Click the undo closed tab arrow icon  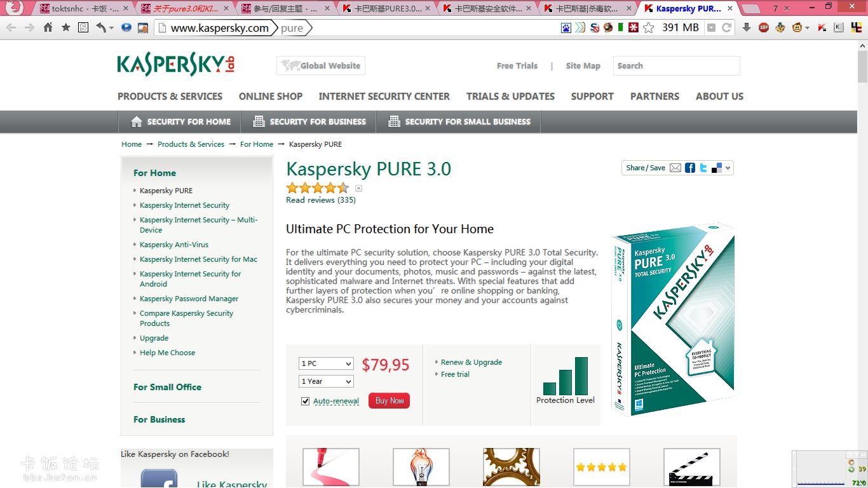click(x=101, y=28)
